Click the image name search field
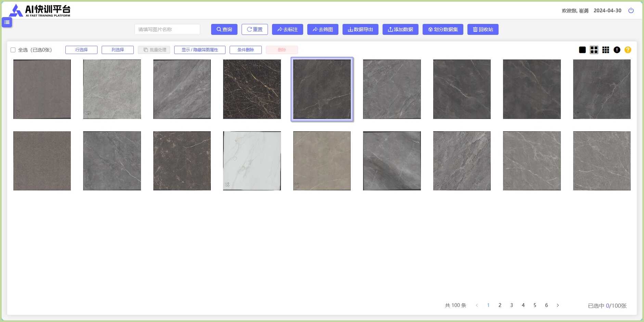This screenshot has height=322, width=644. 167,29
